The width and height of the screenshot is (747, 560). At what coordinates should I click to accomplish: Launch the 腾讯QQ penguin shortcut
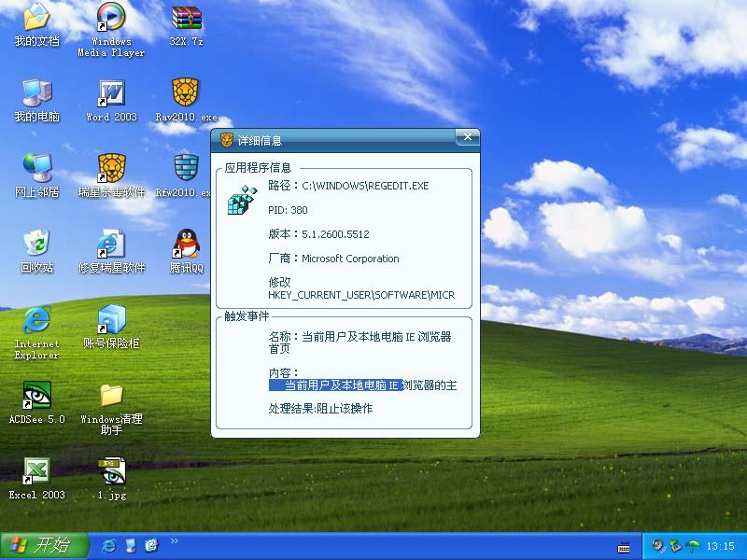pos(186,250)
